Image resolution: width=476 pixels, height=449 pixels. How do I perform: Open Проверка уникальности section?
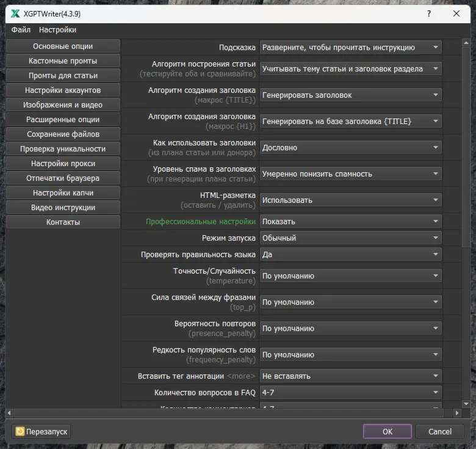[63, 149]
